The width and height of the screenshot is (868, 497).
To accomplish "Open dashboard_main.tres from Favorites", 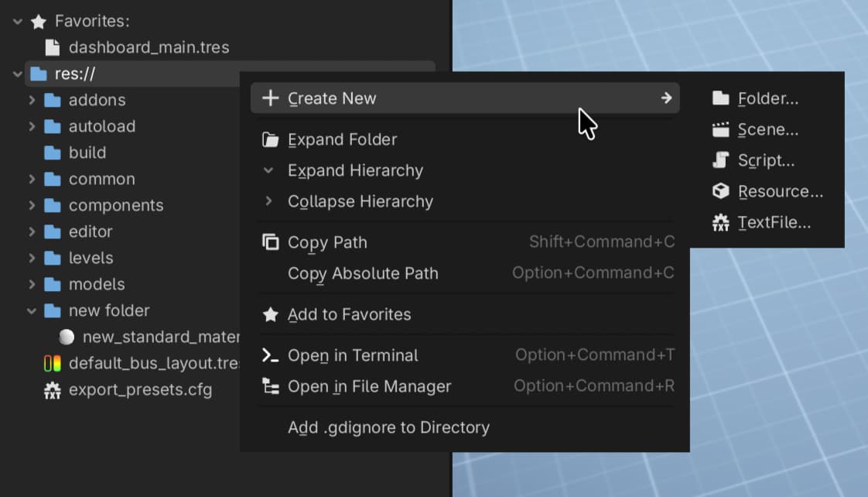I will (x=149, y=47).
